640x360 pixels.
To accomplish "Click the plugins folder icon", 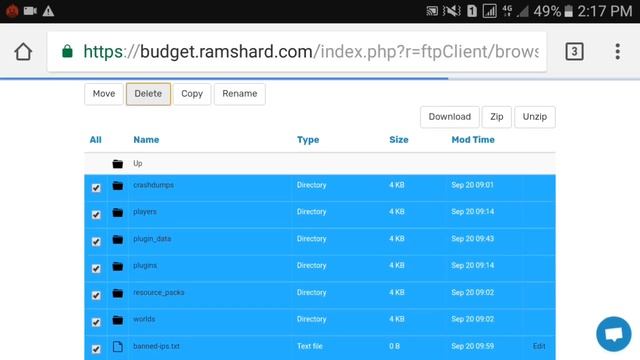I will click(x=118, y=266).
